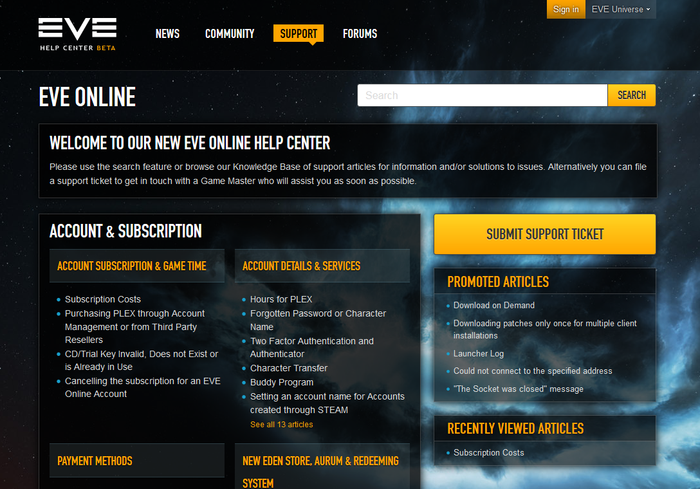Open the Download on Demand promoted article
Viewport: 700px width, 489px height.
pyautogui.click(x=494, y=305)
